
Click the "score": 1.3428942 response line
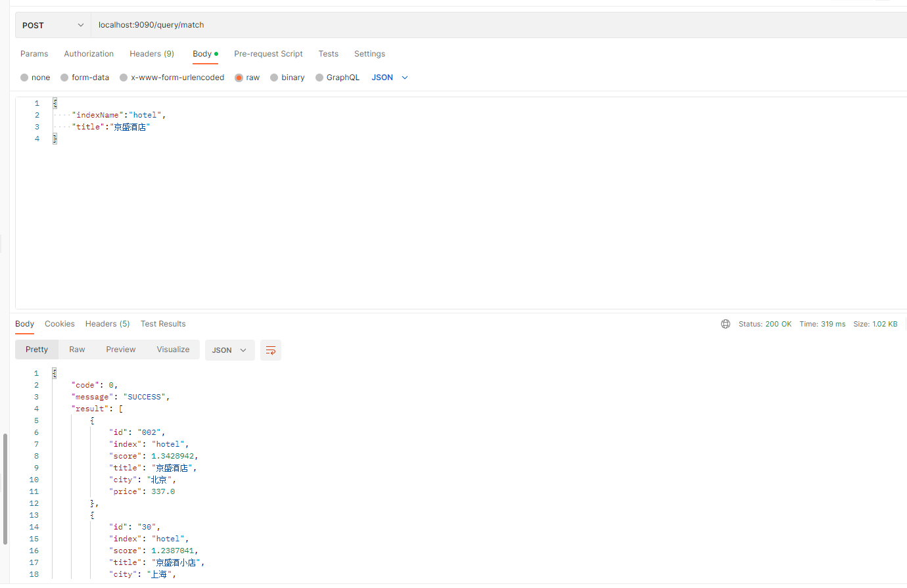point(154,456)
